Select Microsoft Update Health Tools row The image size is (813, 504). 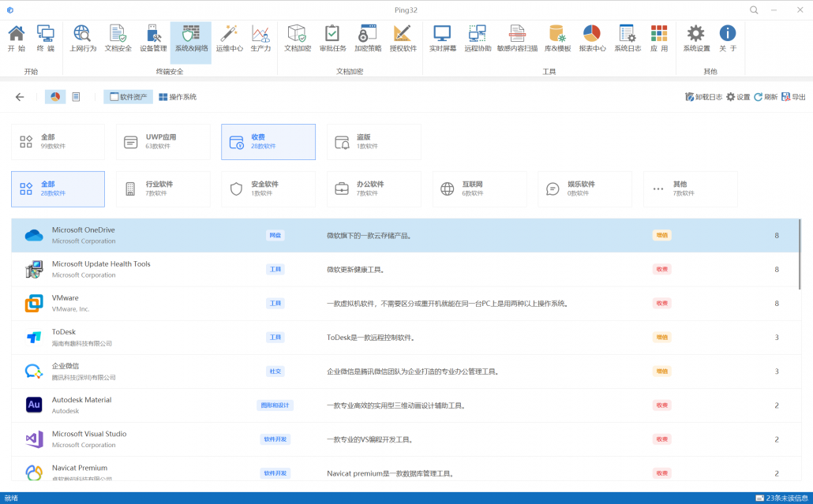point(405,270)
